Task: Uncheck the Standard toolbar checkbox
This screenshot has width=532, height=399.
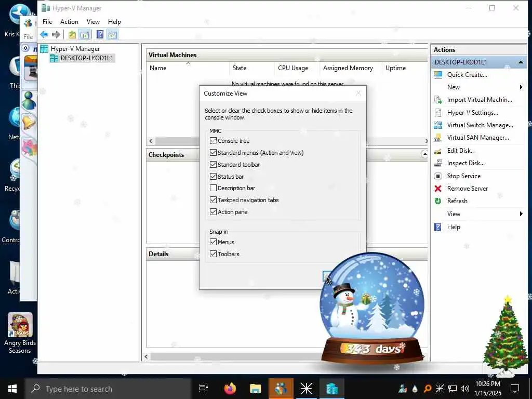Action: (x=213, y=165)
